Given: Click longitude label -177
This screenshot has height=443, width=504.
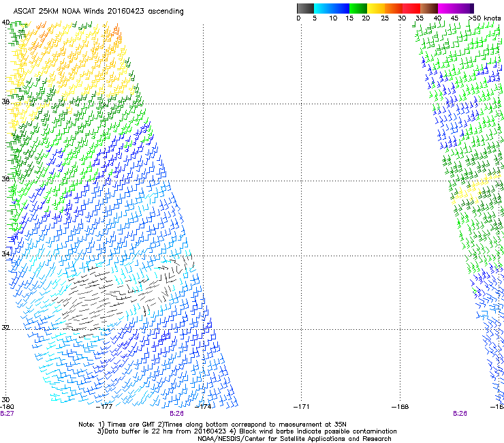Looking at the screenshot, I should point(104,407).
